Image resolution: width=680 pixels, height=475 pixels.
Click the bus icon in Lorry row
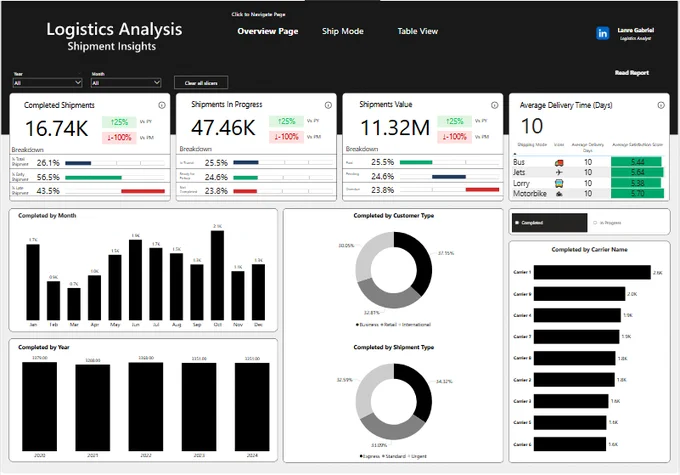(x=559, y=183)
